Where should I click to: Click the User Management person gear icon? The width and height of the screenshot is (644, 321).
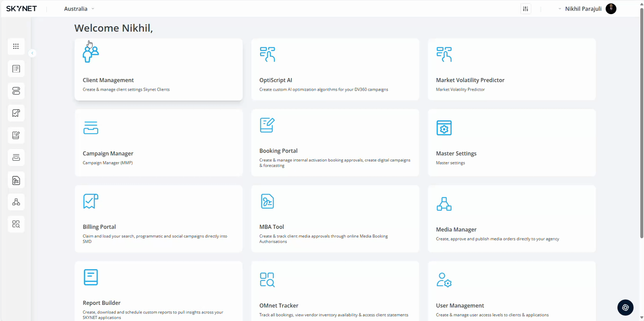coord(444,280)
